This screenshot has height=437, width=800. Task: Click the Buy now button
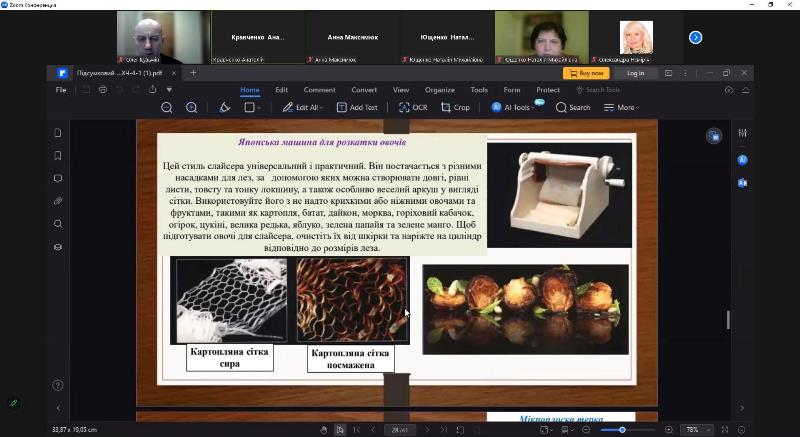tap(586, 73)
